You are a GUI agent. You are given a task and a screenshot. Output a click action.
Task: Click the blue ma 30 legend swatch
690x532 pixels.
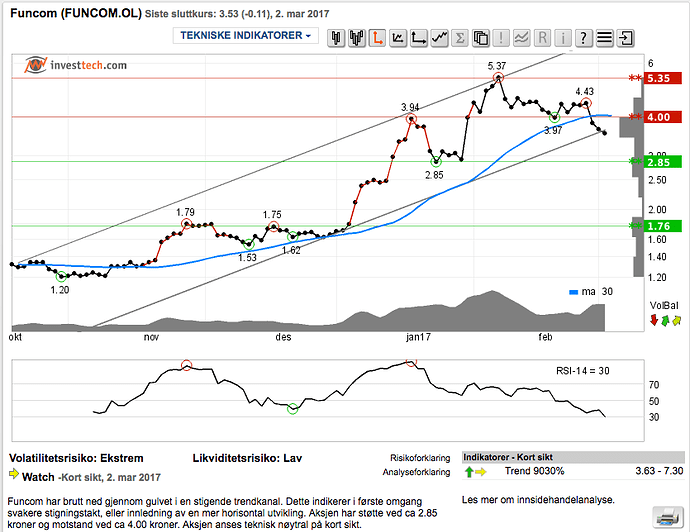[x=573, y=293]
